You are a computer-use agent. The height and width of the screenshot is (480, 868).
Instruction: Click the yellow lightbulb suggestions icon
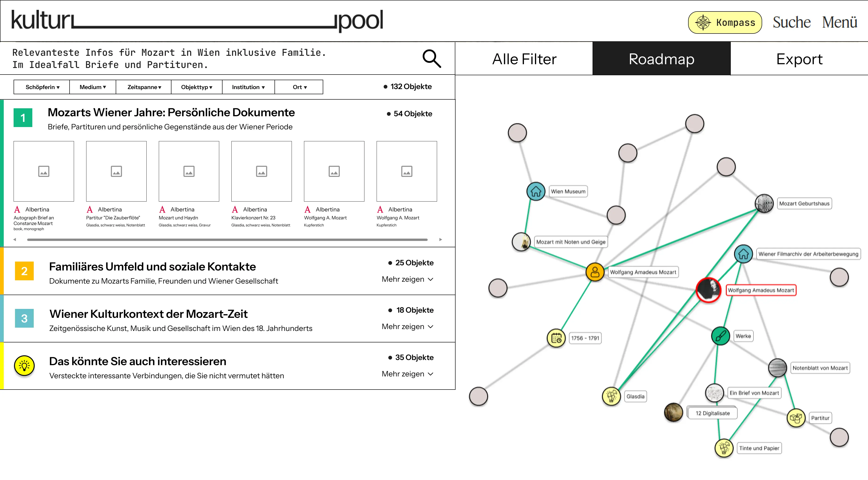point(24,366)
